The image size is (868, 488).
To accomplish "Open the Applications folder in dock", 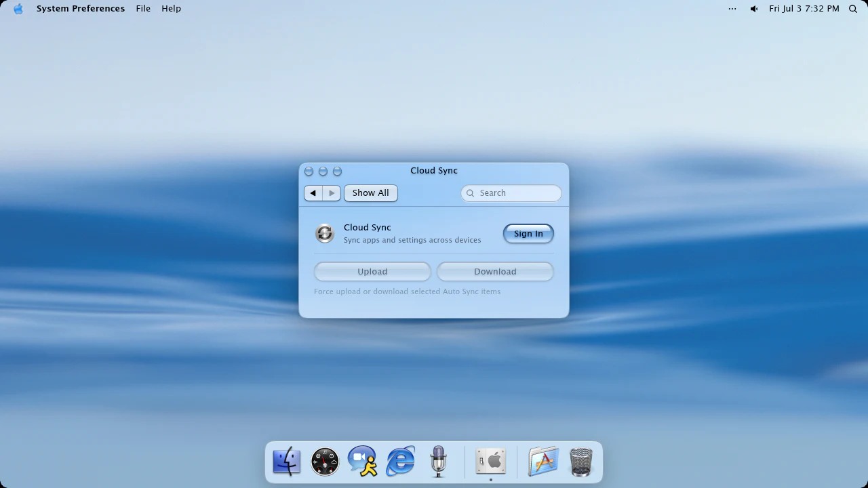I will point(543,462).
